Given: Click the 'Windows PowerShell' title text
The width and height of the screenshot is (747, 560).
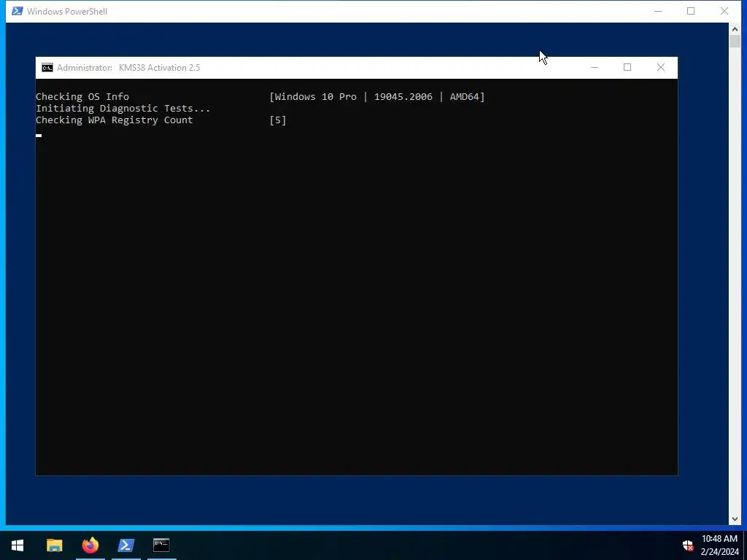Looking at the screenshot, I should (x=67, y=12).
